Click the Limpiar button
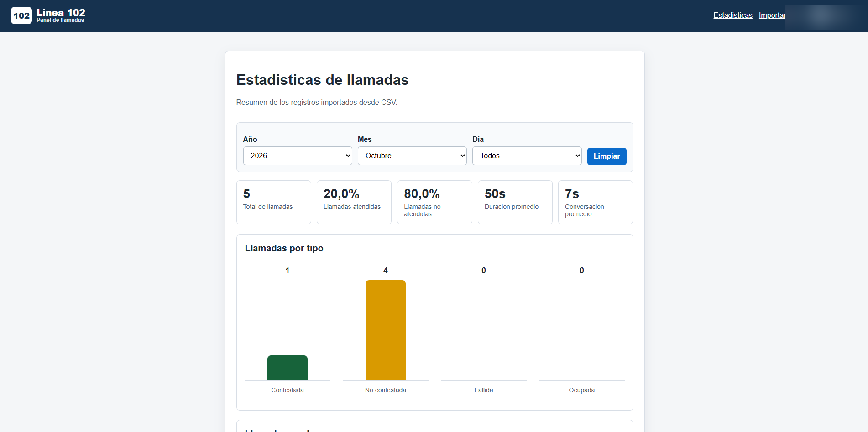The height and width of the screenshot is (432, 868). [607, 156]
